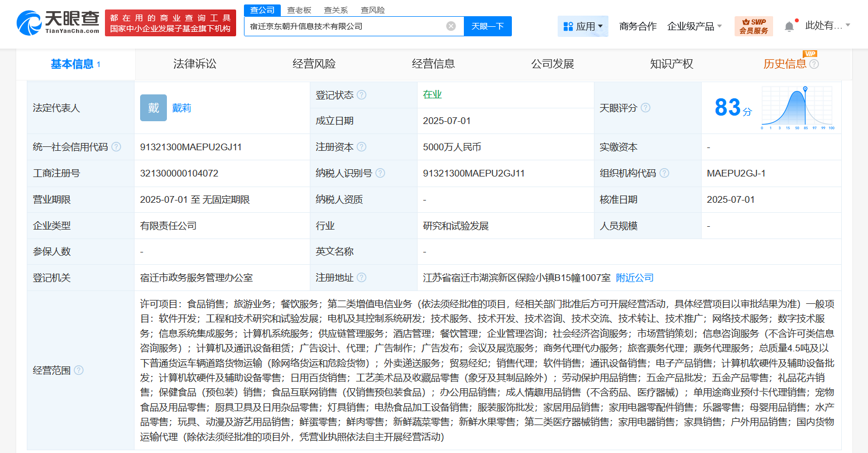This screenshot has height=453, width=868.
Task: Click organization code MAEPU2GJ-1
Action: click(x=736, y=173)
